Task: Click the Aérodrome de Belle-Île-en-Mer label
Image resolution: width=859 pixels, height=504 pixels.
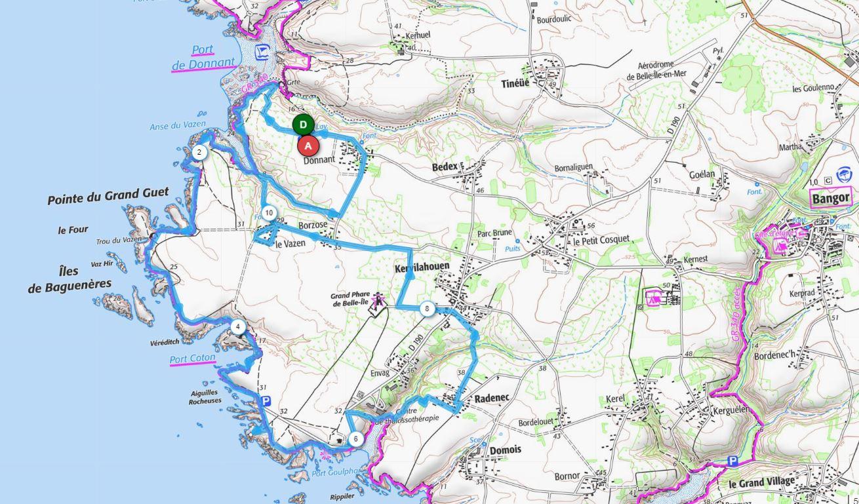Action: [x=656, y=71]
